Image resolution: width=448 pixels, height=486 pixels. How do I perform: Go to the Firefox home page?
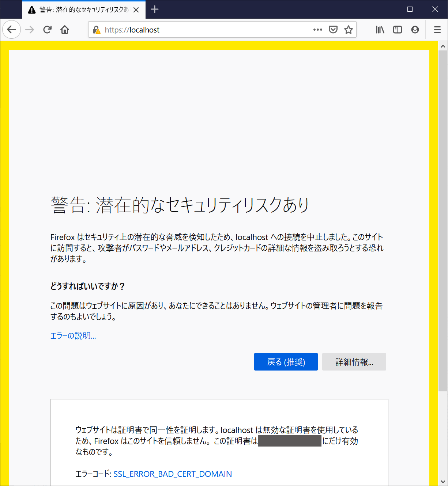tap(65, 30)
